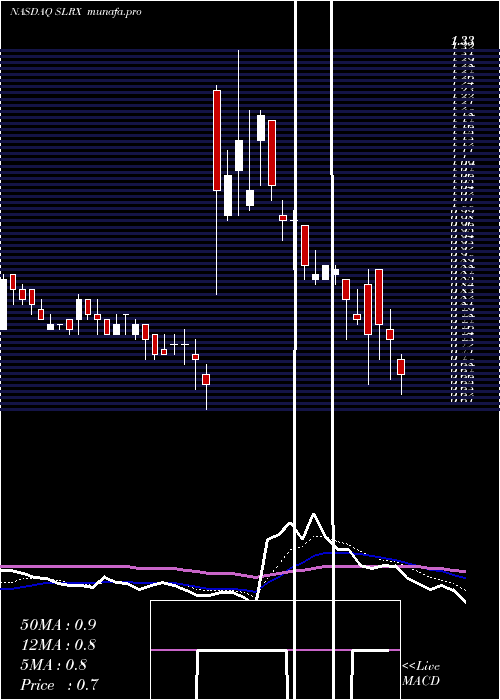Click the 'NASDAQ SLRX munafa.pro' chart title

coord(76,12)
